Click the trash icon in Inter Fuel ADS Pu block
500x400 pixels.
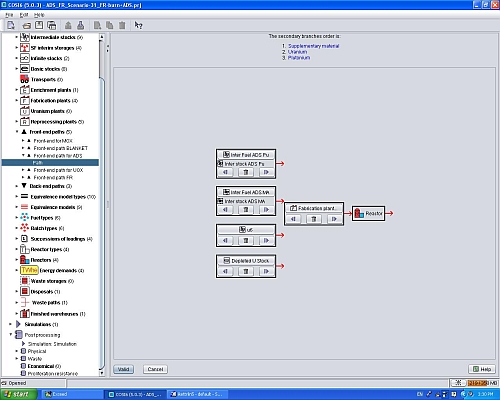[246, 172]
